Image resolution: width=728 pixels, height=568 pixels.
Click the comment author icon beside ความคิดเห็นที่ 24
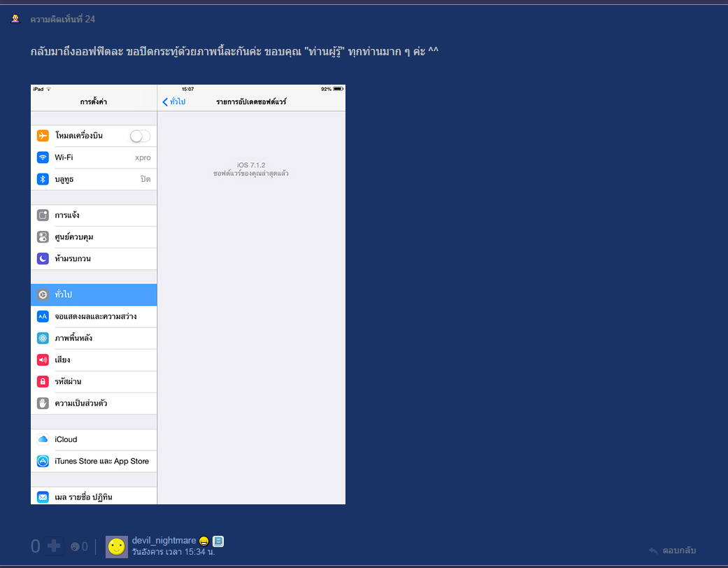[x=15, y=19]
